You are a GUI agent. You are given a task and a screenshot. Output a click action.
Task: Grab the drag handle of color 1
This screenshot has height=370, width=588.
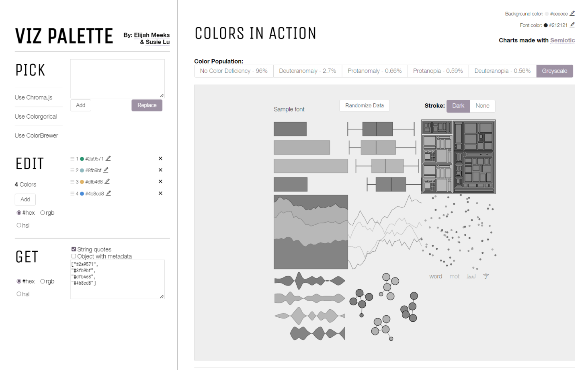pos(72,159)
